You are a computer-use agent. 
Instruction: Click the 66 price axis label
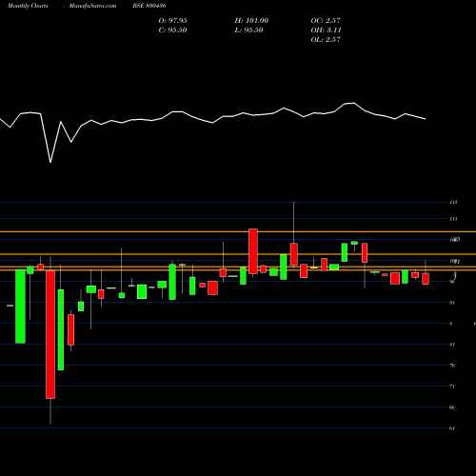click(x=452, y=407)
